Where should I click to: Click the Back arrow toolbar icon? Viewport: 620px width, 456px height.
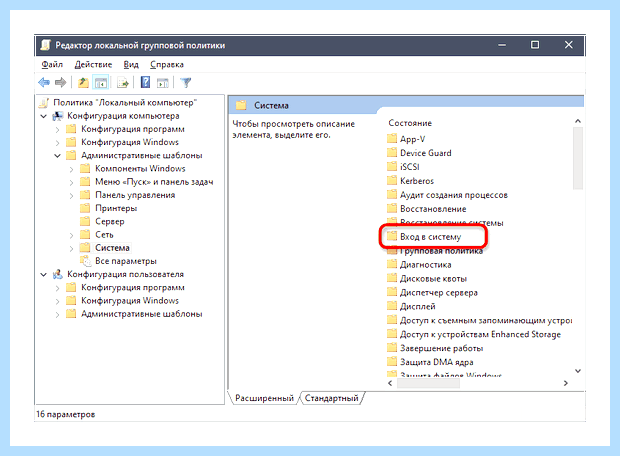(44, 83)
